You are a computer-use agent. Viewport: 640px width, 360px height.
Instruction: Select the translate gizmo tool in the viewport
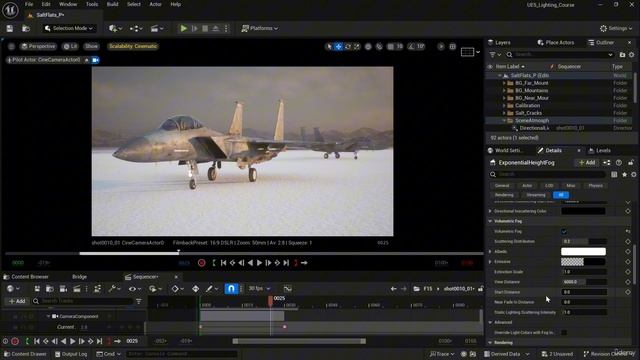(338, 47)
